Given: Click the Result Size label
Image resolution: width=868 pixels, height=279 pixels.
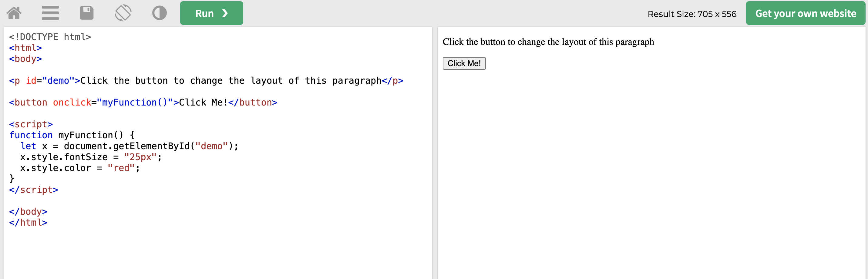Looking at the screenshot, I should [691, 14].
